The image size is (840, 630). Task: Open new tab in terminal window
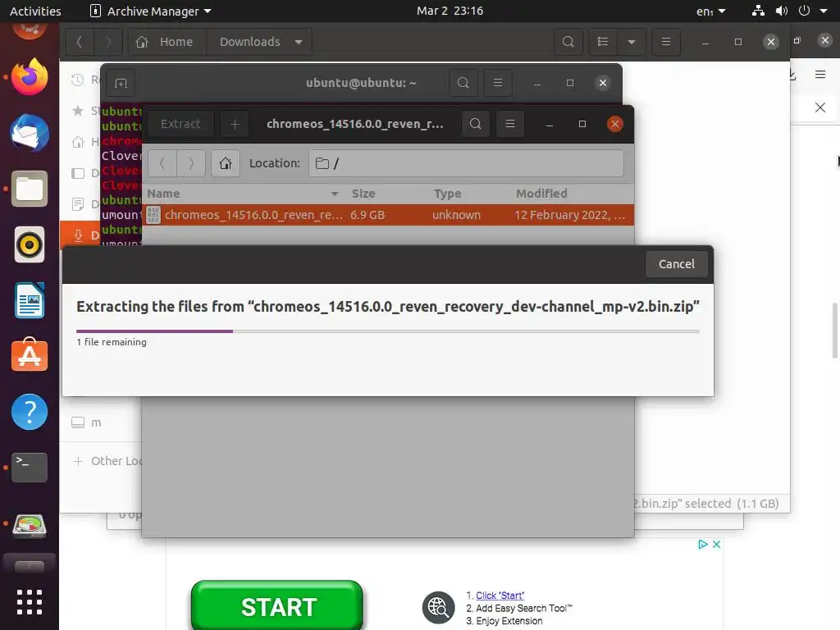pyautogui.click(x=121, y=83)
